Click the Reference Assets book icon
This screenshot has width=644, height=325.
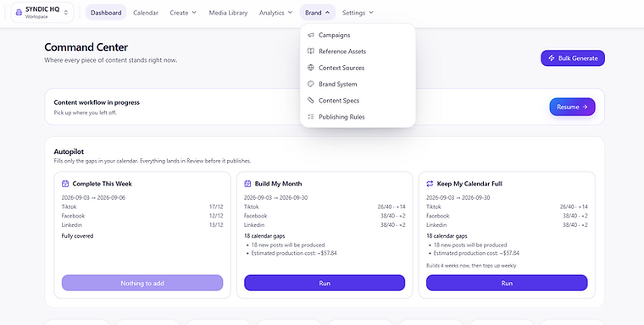tap(311, 52)
